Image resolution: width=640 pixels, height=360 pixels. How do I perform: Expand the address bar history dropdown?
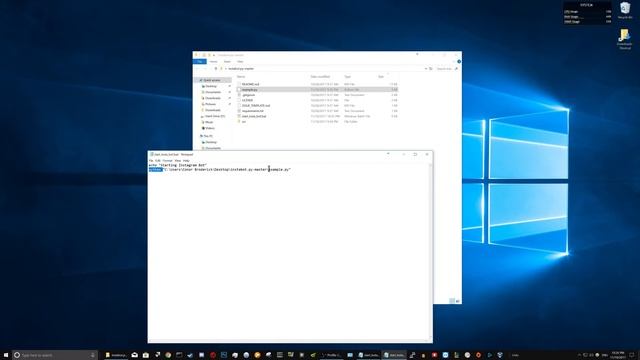[426, 69]
